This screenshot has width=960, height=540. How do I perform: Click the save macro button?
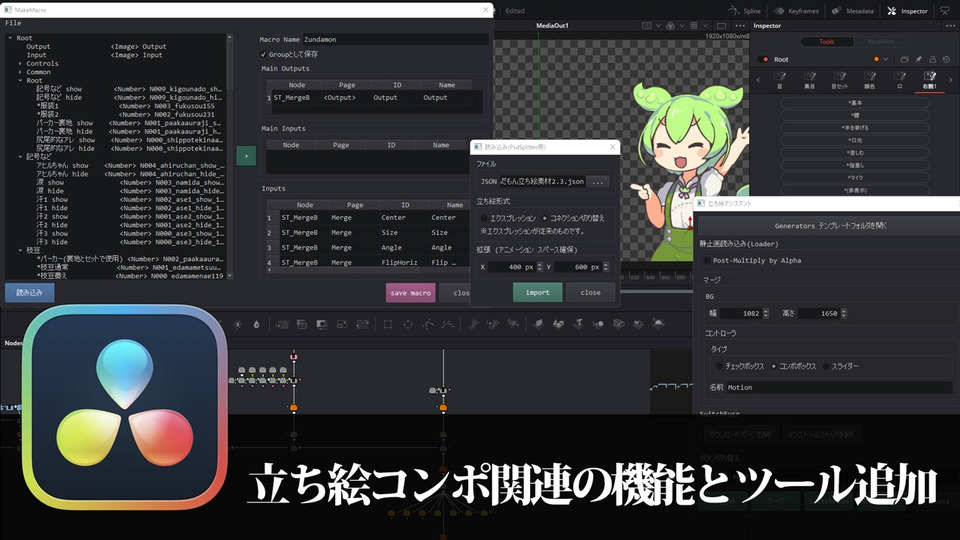pyautogui.click(x=410, y=293)
